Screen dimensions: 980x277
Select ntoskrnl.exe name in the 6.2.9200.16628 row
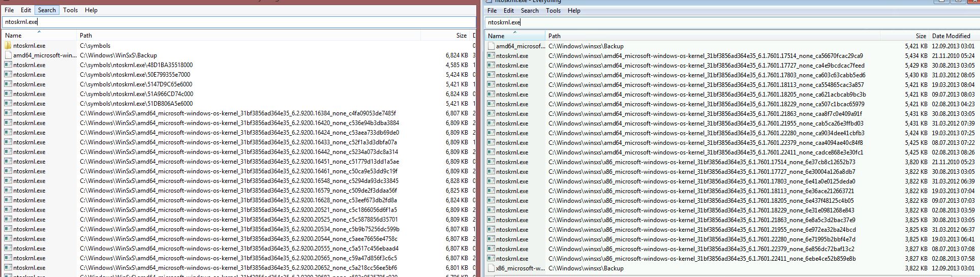(29, 200)
